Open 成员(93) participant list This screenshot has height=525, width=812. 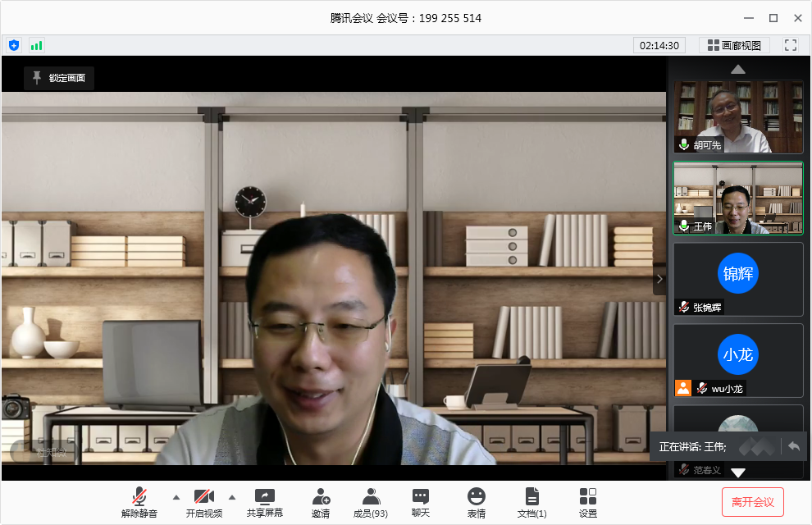pyautogui.click(x=371, y=502)
